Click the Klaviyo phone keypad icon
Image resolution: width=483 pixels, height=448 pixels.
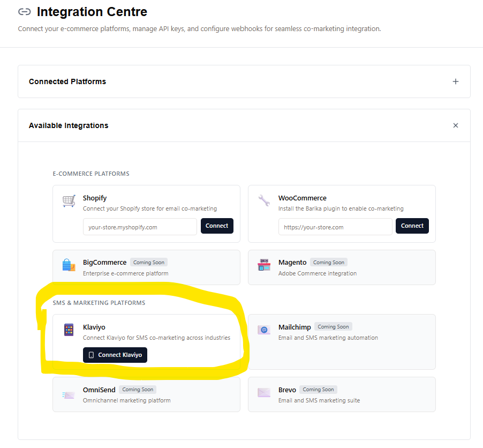coord(69,330)
